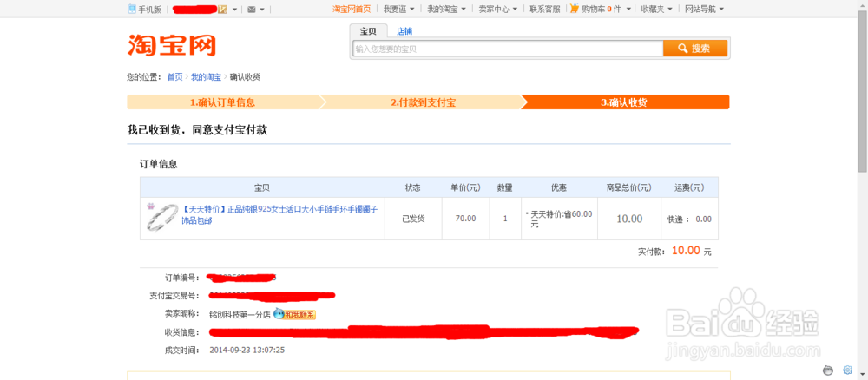Image resolution: width=868 pixels, height=380 pixels.
Task: Click the Wangwang contact seller icon
Action: coord(279,313)
